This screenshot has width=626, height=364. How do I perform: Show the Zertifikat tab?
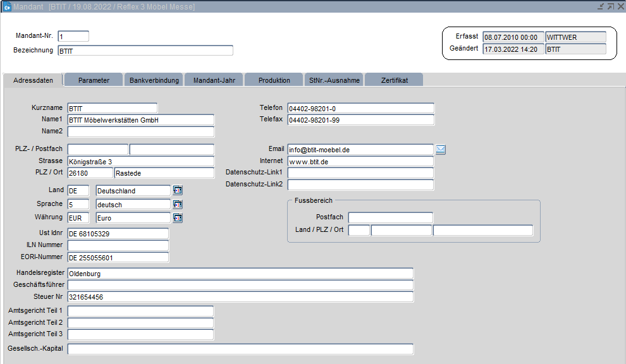[x=394, y=80]
